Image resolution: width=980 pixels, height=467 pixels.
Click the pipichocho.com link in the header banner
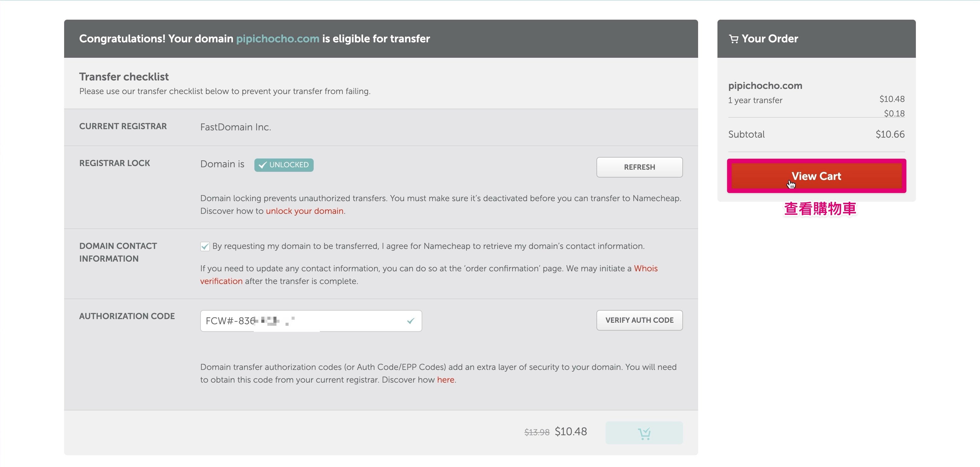277,39
